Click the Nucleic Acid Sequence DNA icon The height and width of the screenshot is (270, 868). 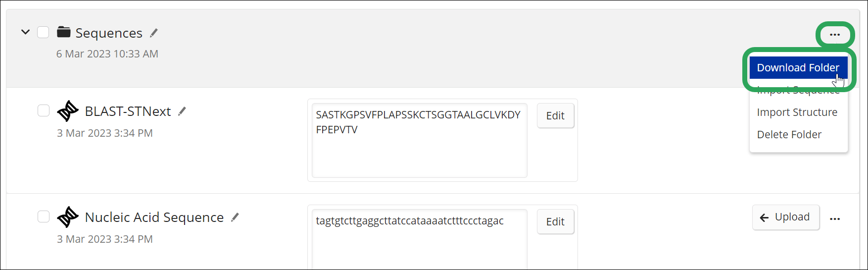(68, 217)
